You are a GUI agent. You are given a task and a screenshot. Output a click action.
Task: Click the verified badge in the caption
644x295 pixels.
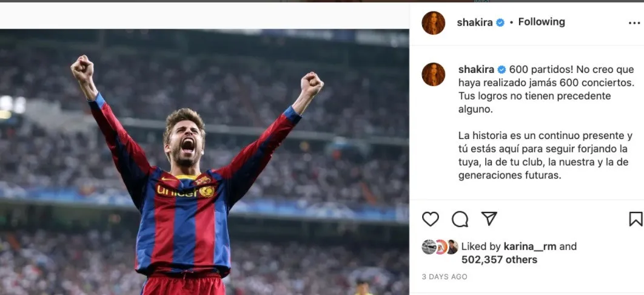tap(502, 69)
